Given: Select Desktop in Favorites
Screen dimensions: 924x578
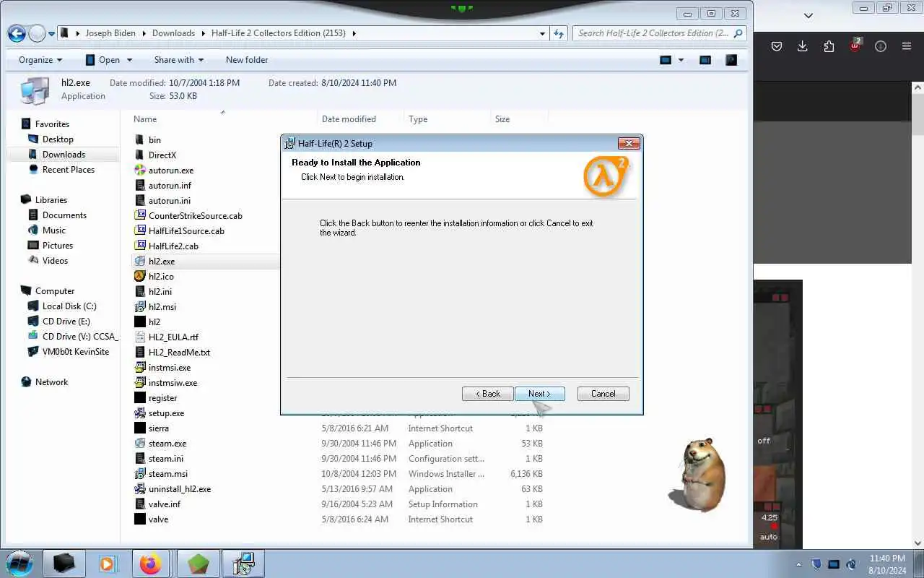Looking at the screenshot, I should pos(58,139).
